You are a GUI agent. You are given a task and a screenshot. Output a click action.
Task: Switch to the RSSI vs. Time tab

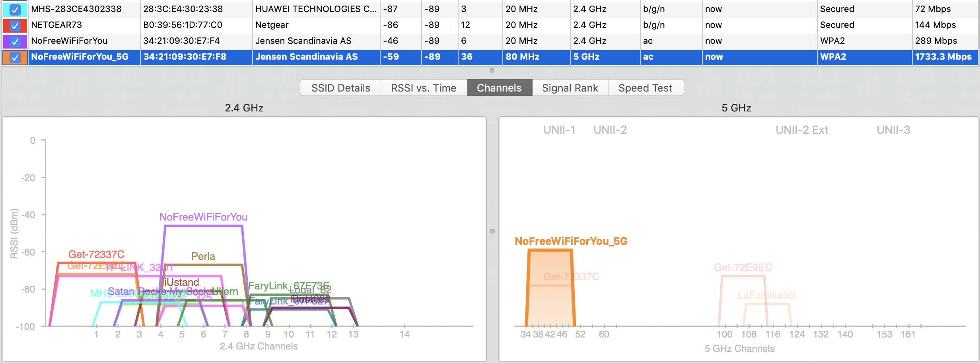click(x=424, y=88)
